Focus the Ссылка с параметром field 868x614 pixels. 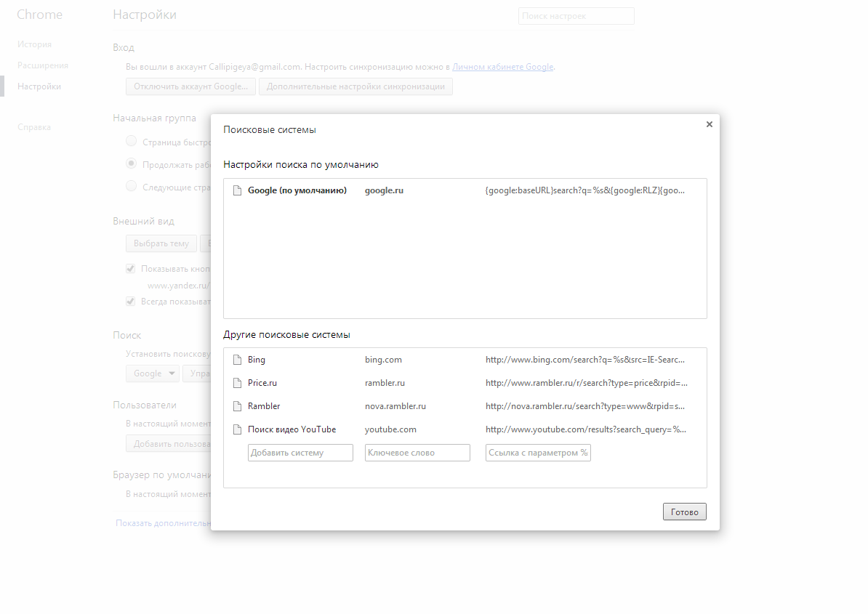538,453
